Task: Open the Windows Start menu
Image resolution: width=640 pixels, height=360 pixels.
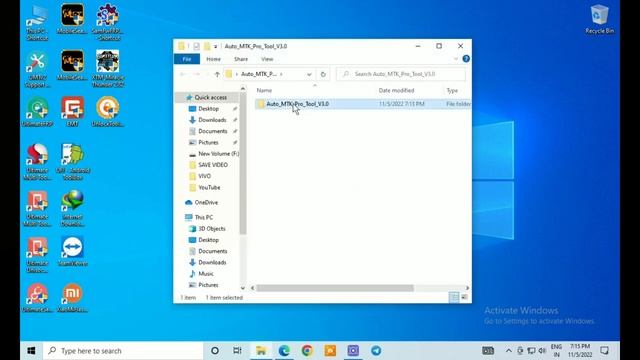Action: pyautogui.click(x=31, y=351)
